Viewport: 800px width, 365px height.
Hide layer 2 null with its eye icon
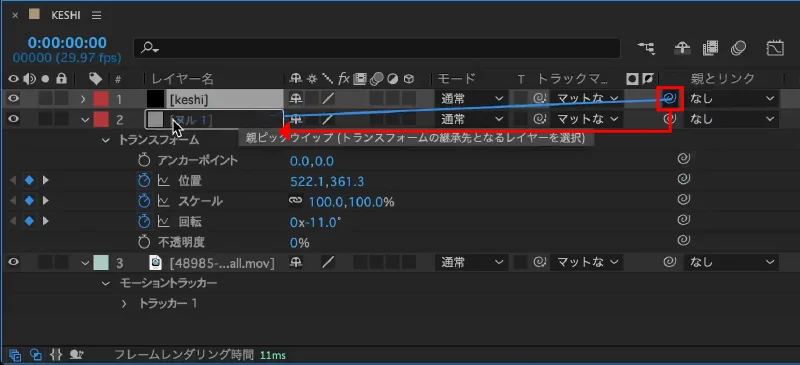click(x=14, y=119)
